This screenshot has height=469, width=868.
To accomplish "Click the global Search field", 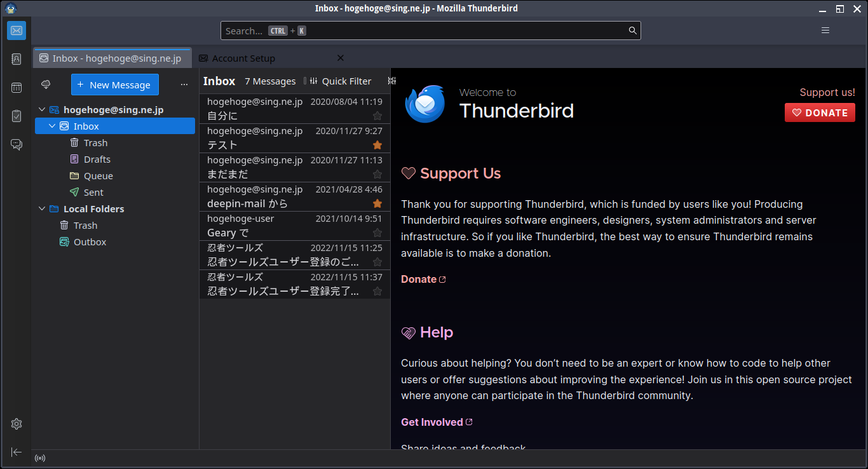I will (430, 31).
